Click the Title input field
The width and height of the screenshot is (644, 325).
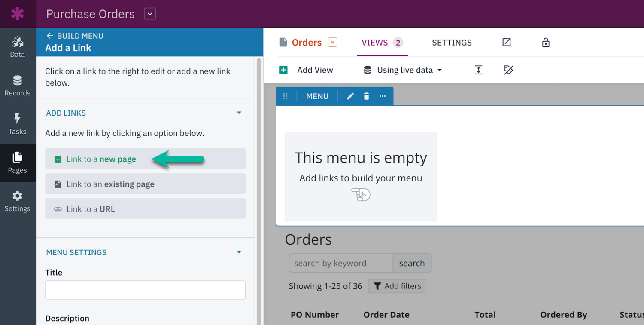(x=145, y=290)
